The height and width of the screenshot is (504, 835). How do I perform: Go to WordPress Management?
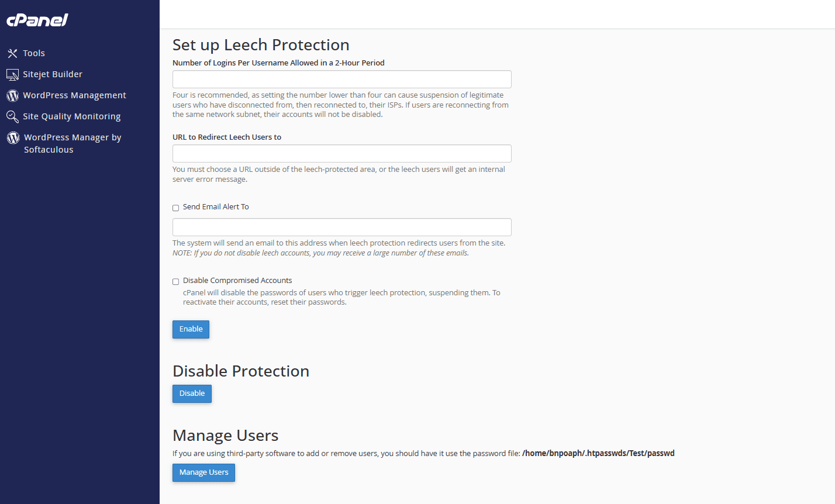click(74, 95)
